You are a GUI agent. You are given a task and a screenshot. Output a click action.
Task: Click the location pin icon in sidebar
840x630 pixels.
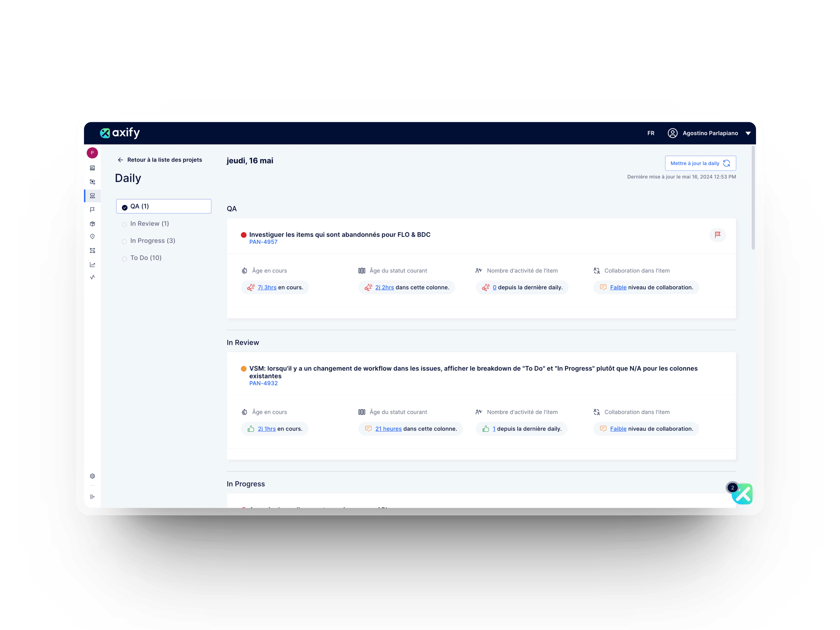(92, 236)
